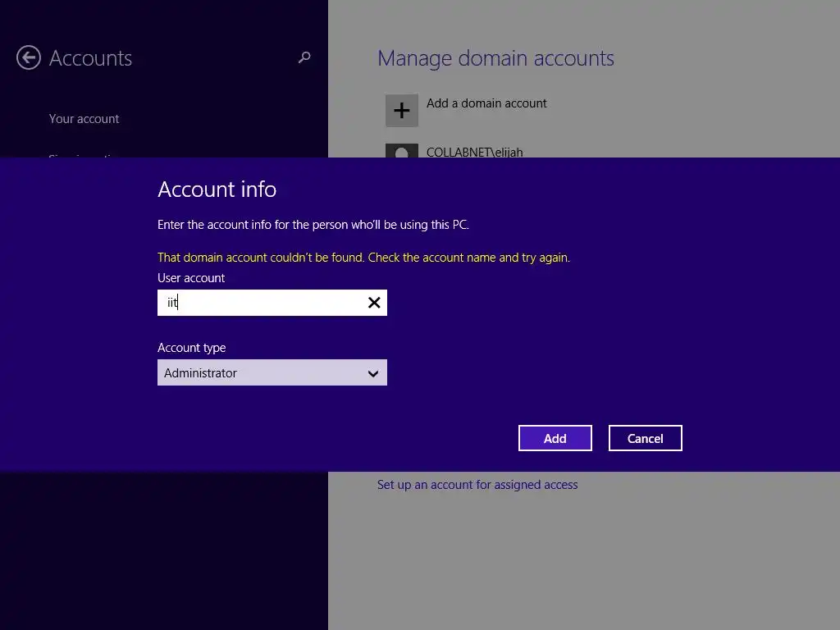Open the Your account menu item
This screenshot has height=630, width=840.
point(84,119)
